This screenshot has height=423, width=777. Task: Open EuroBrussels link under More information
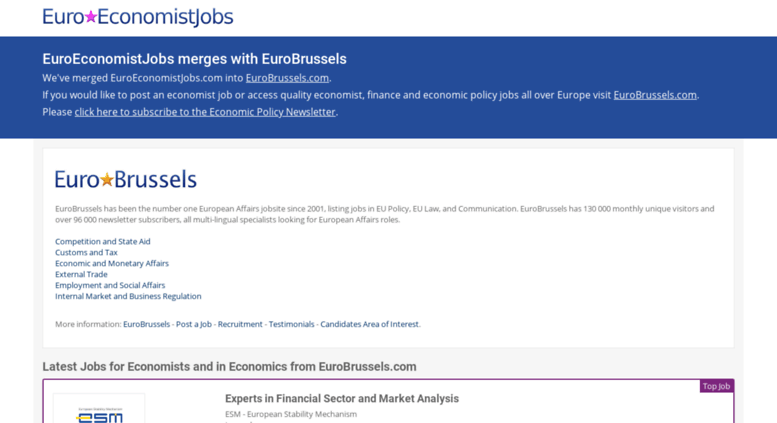[x=147, y=324]
